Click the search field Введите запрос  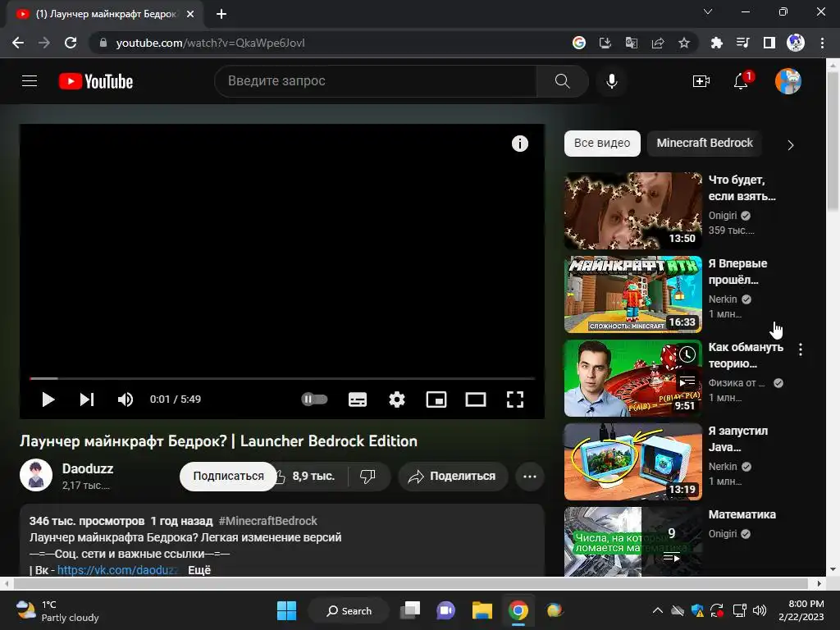tap(376, 81)
